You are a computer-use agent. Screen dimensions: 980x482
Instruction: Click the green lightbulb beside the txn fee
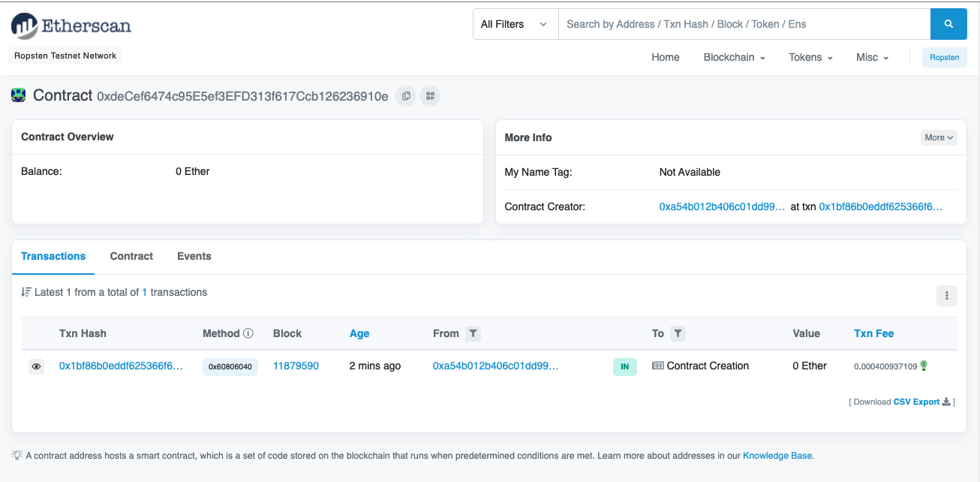tap(924, 366)
